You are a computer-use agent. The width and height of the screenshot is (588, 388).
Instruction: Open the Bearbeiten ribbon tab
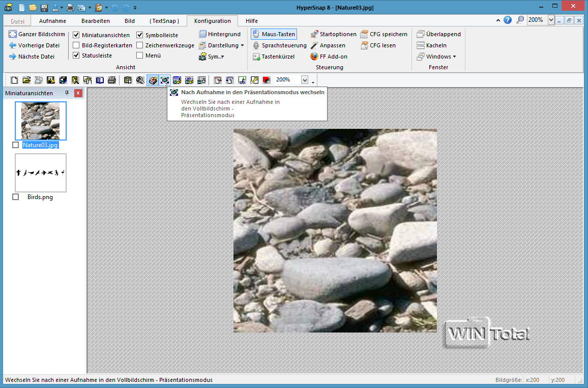[x=96, y=21]
